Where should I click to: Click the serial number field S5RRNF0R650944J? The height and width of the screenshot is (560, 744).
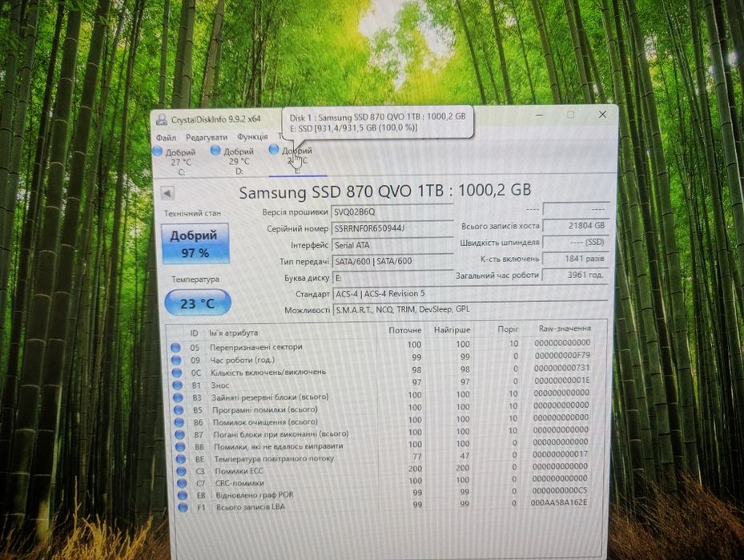[392, 228]
